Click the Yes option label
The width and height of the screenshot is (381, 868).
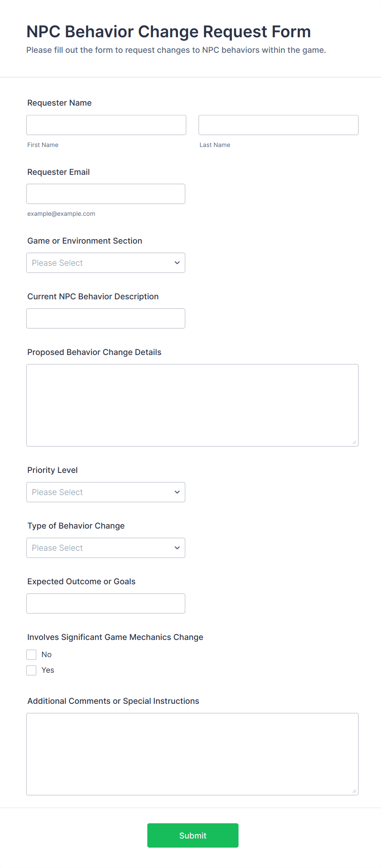tap(48, 670)
